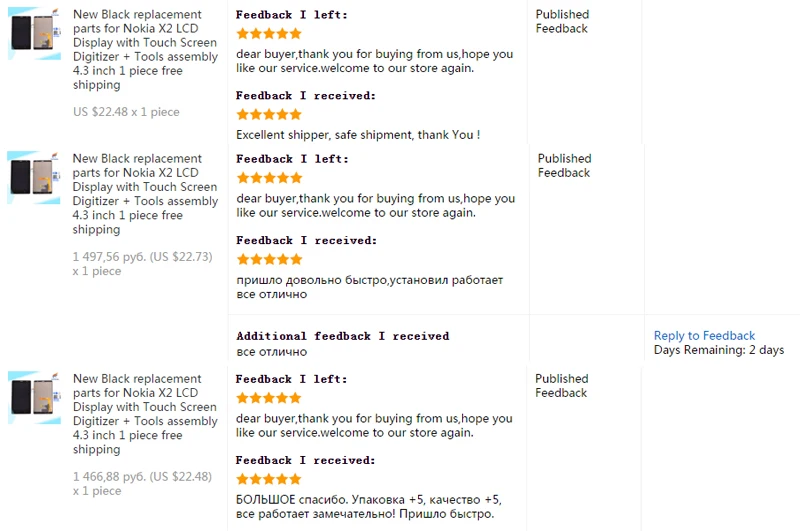The image size is (800, 531).
Task: Open the Nokia X2 title above 1 497,56 руб.
Action: point(144,194)
